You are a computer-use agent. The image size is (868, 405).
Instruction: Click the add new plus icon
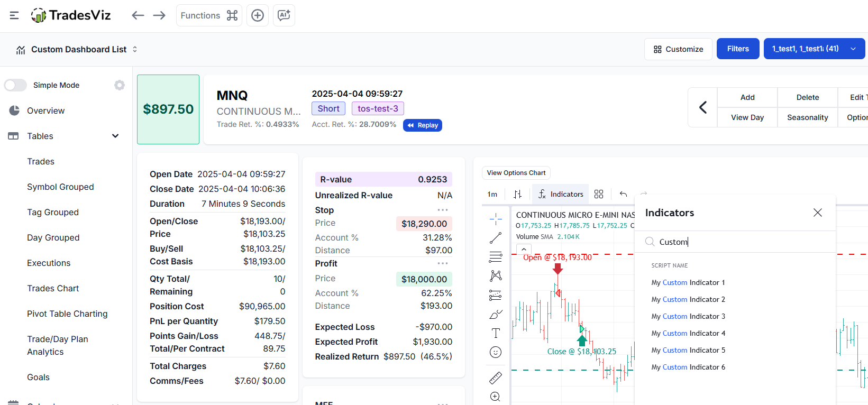258,15
